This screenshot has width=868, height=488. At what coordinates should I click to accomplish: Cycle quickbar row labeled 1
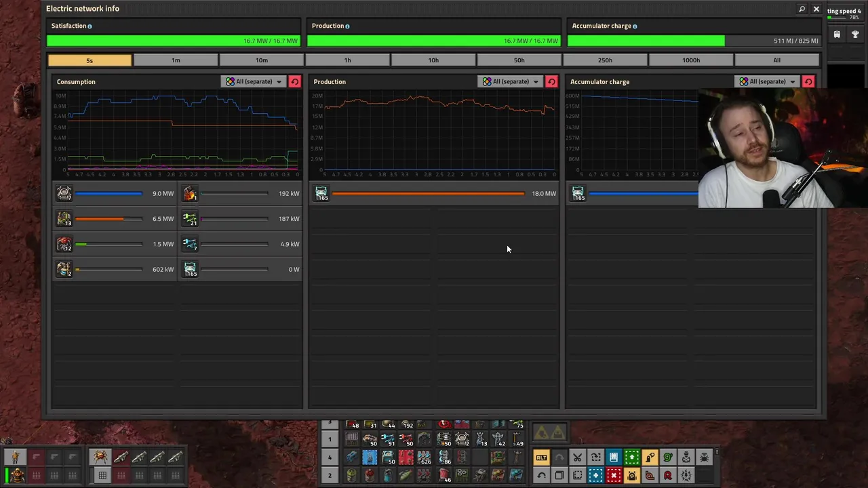[330, 439]
